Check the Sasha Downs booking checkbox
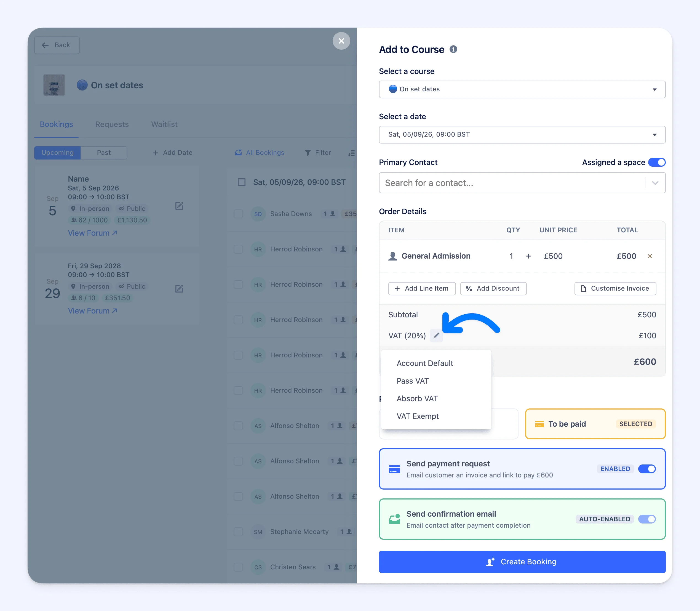Image resolution: width=700 pixels, height=611 pixels. tap(238, 214)
